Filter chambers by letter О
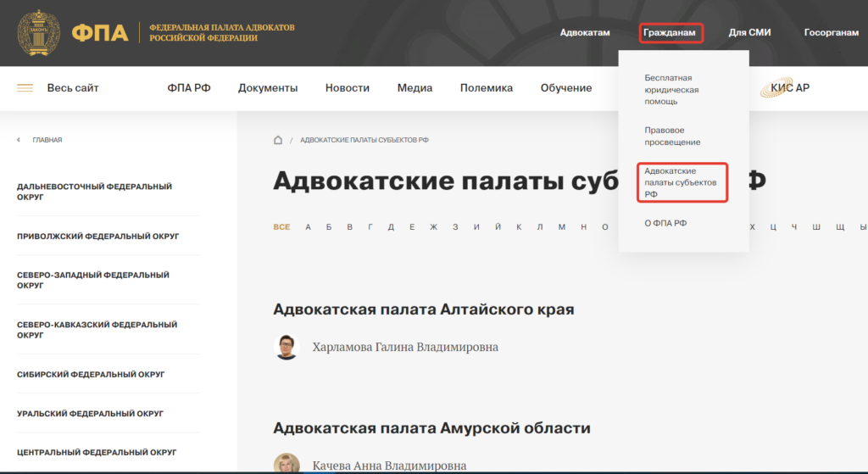The height and width of the screenshot is (474, 868). pyautogui.click(x=605, y=227)
